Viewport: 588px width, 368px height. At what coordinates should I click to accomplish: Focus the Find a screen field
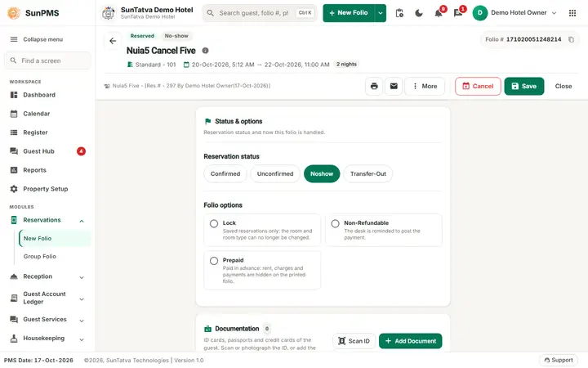[x=47, y=61]
